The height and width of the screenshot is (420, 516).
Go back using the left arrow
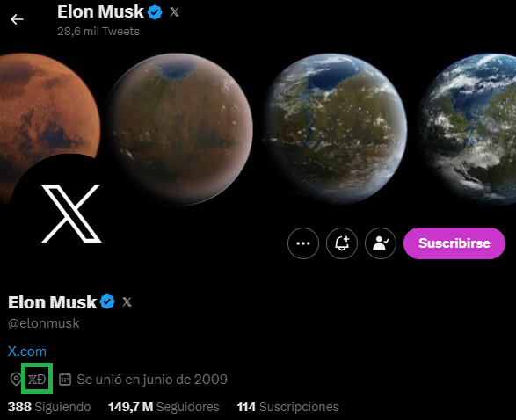(x=17, y=19)
